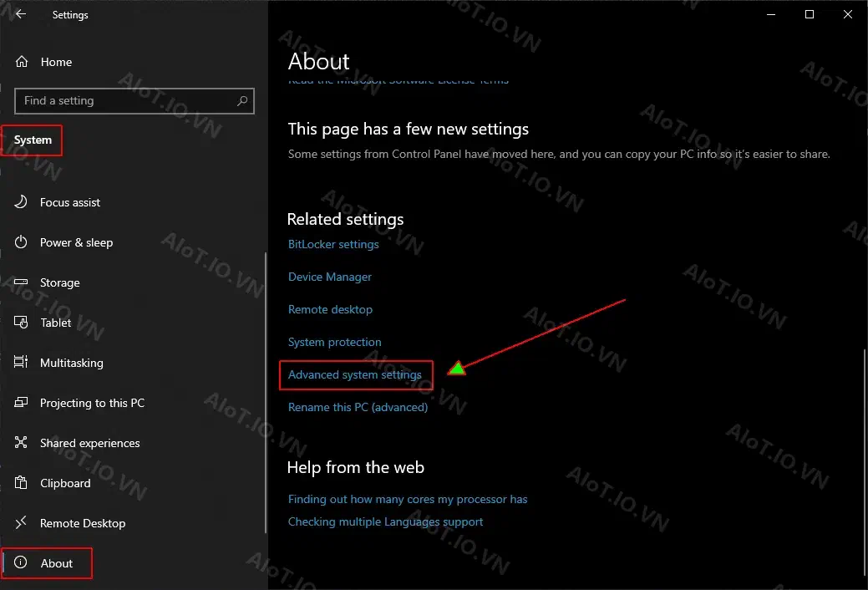The height and width of the screenshot is (590, 868).
Task: Click Rename this PC (advanced)
Action: [358, 407]
